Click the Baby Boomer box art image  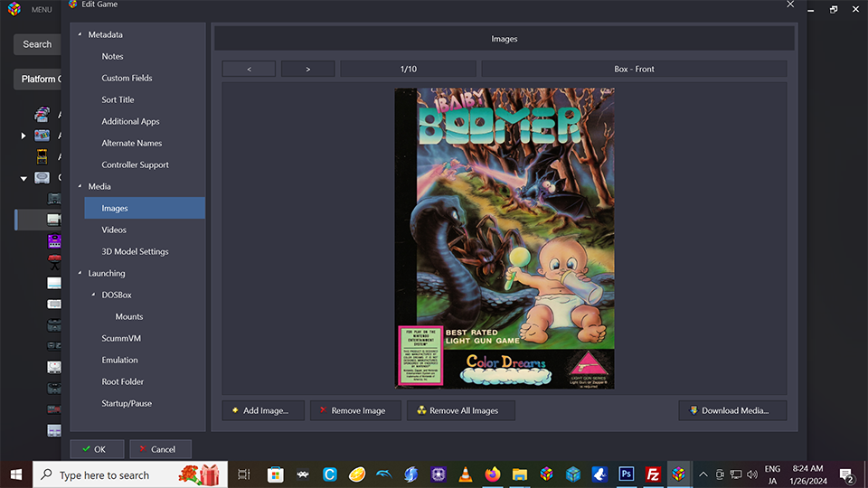coord(505,239)
